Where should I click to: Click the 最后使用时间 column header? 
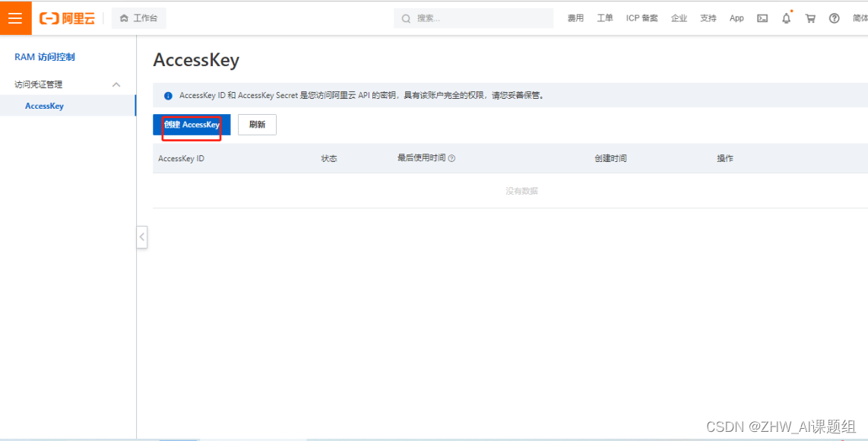click(x=421, y=158)
